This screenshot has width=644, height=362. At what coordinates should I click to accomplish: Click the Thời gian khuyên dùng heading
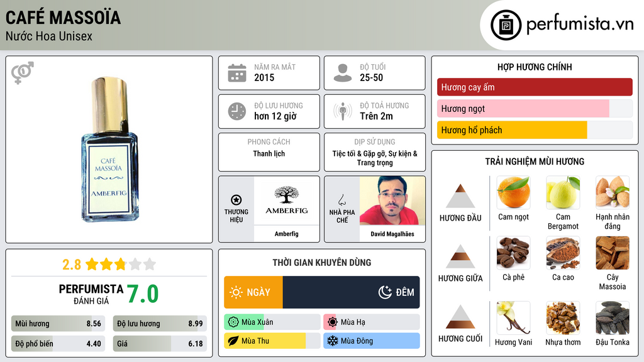(321, 262)
